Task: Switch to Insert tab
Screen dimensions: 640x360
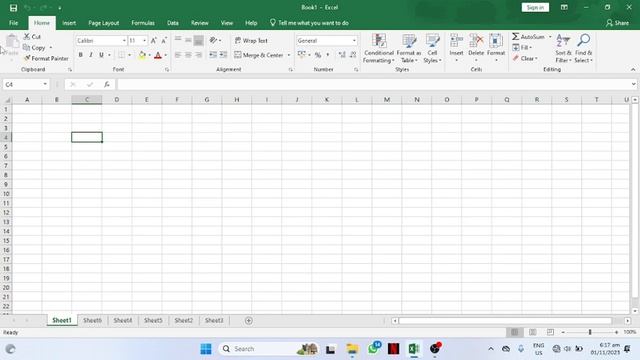Action: tap(69, 23)
